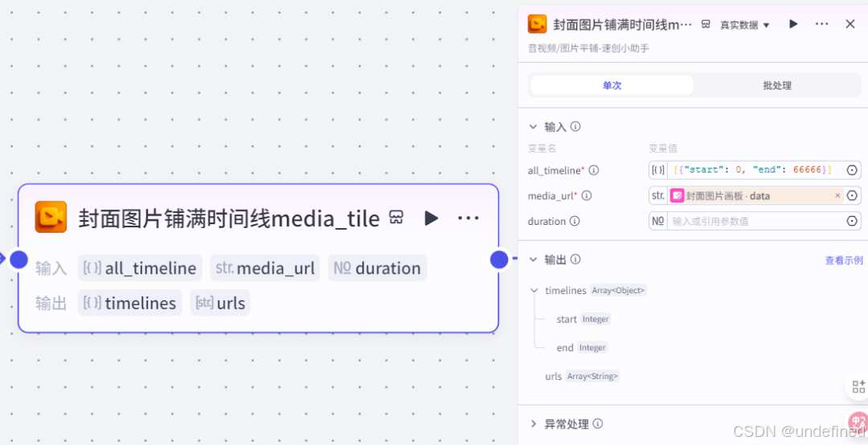This screenshot has width=868, height=445.
Task: Open the 真实数据 dropdown
Action: click(x=744, y=25)
